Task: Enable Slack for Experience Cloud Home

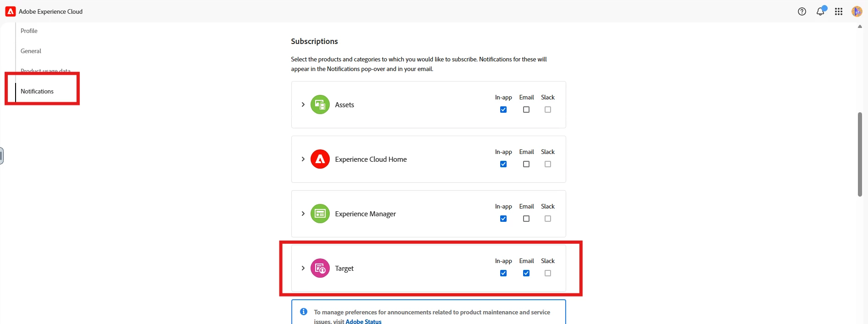Action: coord(548,164)
